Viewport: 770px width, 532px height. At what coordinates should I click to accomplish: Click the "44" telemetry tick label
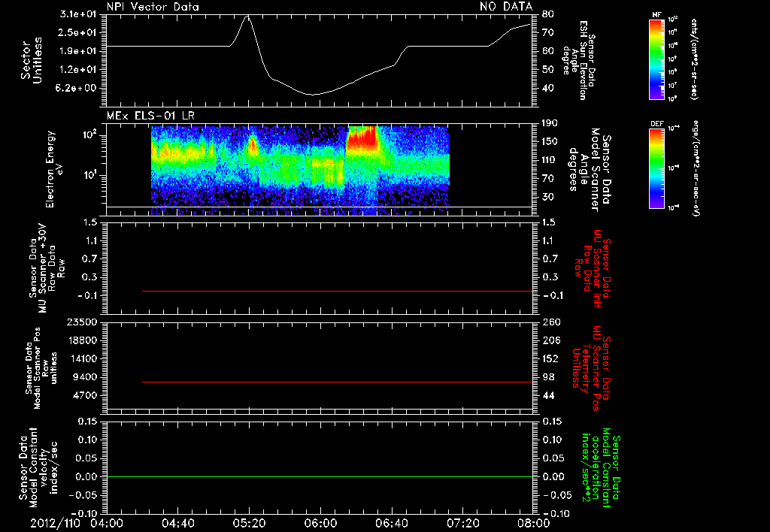pyautogui.click(x=548, y=395)
